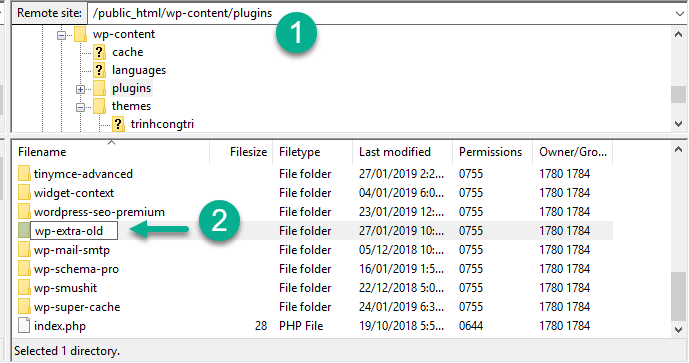Viewport: 689px width, 363px height.
Task: Select the wp-mail-smtp folder row
Action: (x=312, y=250)
